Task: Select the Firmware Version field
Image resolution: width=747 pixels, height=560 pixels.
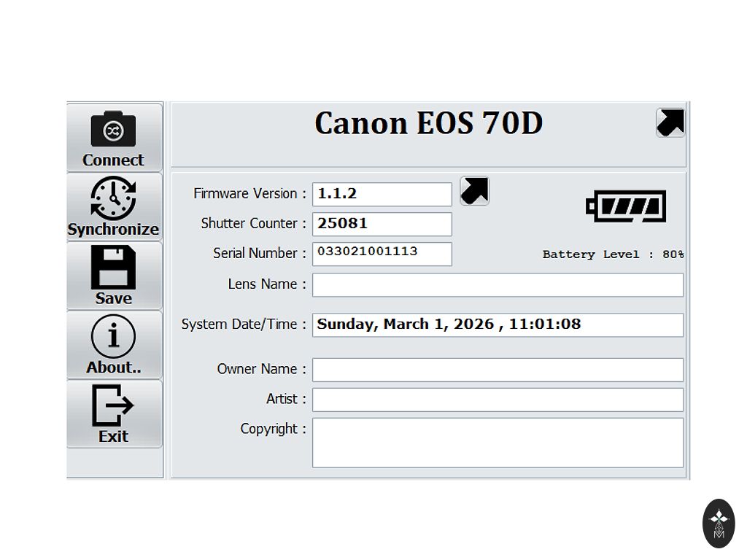Action: 382,194
